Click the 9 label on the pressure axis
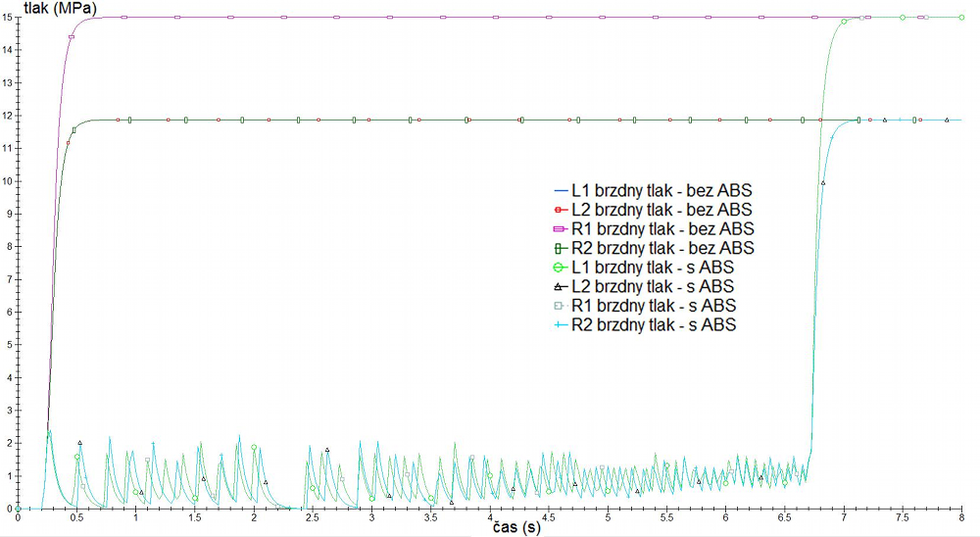 [10, 214]
